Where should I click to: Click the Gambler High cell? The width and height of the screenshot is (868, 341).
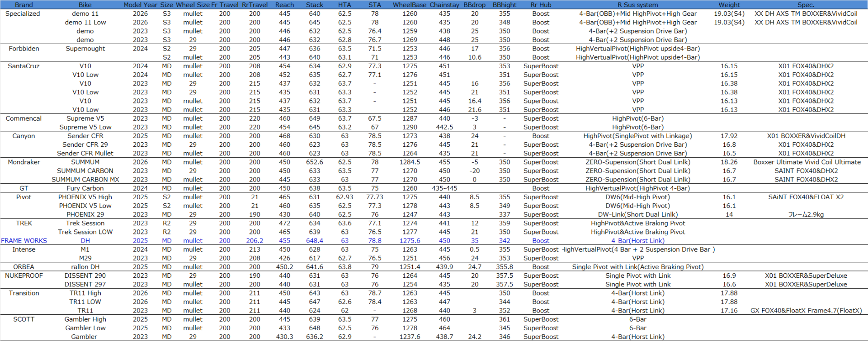pyautogui.click(x=85, y=319)
